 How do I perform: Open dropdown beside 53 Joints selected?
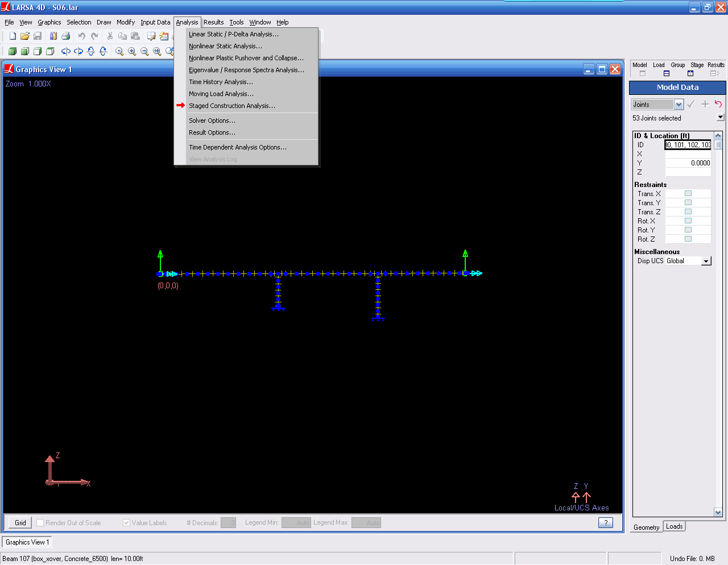721,117
